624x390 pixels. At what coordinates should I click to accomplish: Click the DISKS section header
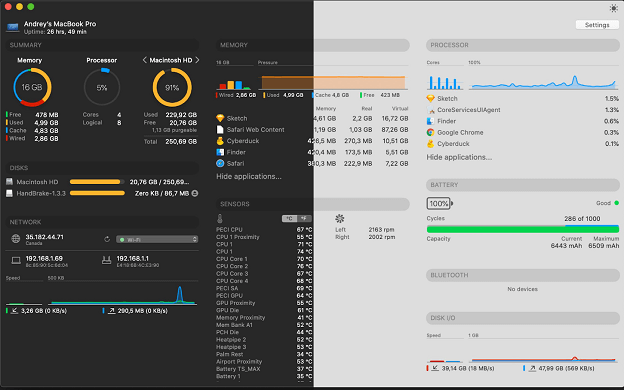click(102, 168)
